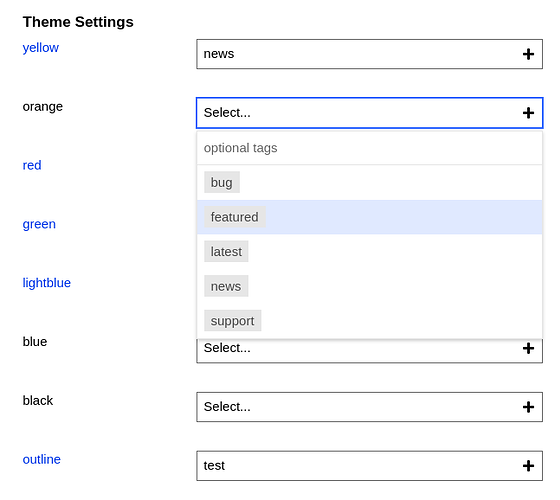Click the plus icon in the blue row

[x=528, y=348]
